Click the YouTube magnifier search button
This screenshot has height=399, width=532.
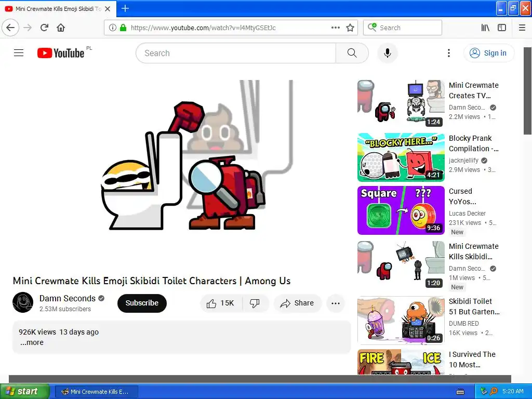[352, 53]
